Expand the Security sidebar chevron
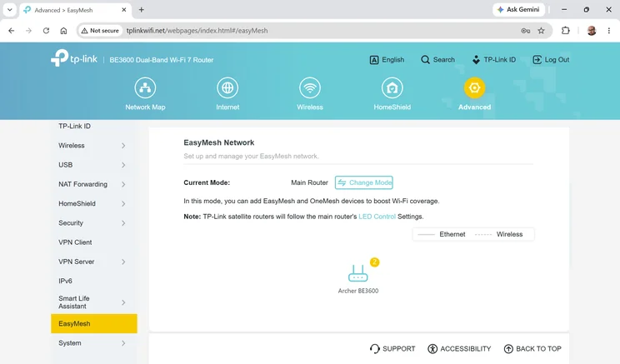620x364 pixels. pyautogui.click(x=123, y=223)
